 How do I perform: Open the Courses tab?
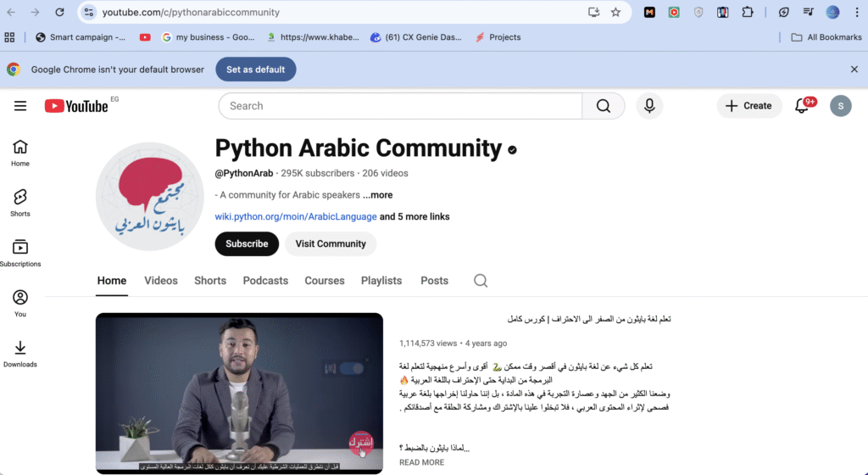[325, 281]
